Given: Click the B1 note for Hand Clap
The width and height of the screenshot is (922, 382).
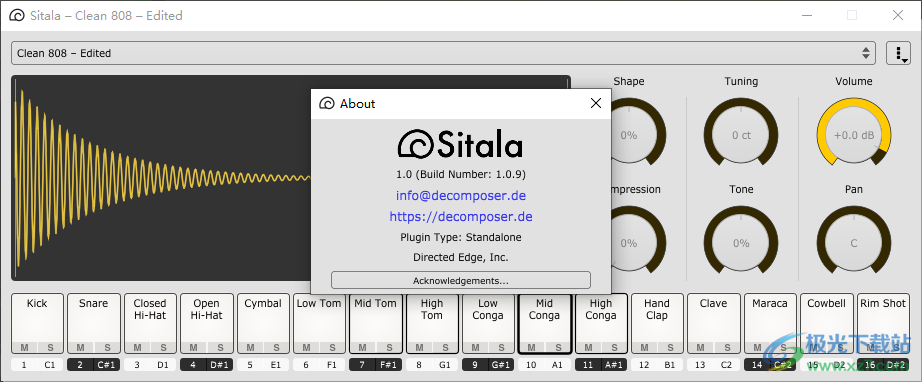Looking at the screenshot, I should click(x=670, y=365).
